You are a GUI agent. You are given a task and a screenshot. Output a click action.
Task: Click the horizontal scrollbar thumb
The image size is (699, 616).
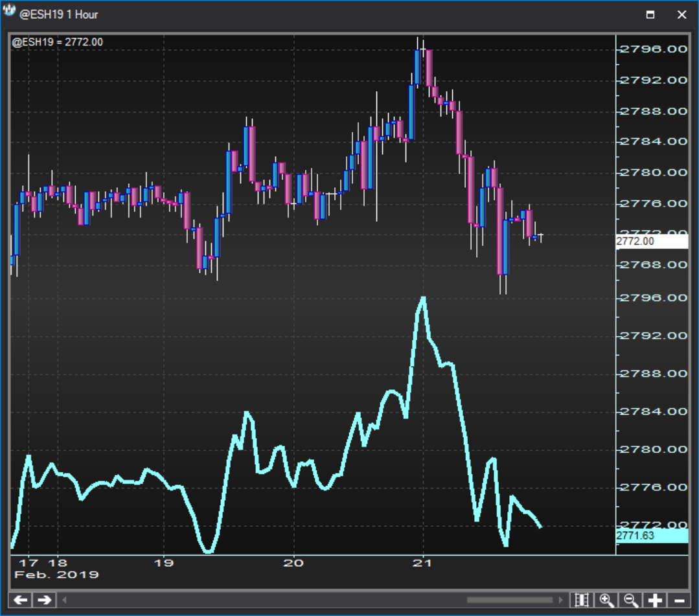510,600
